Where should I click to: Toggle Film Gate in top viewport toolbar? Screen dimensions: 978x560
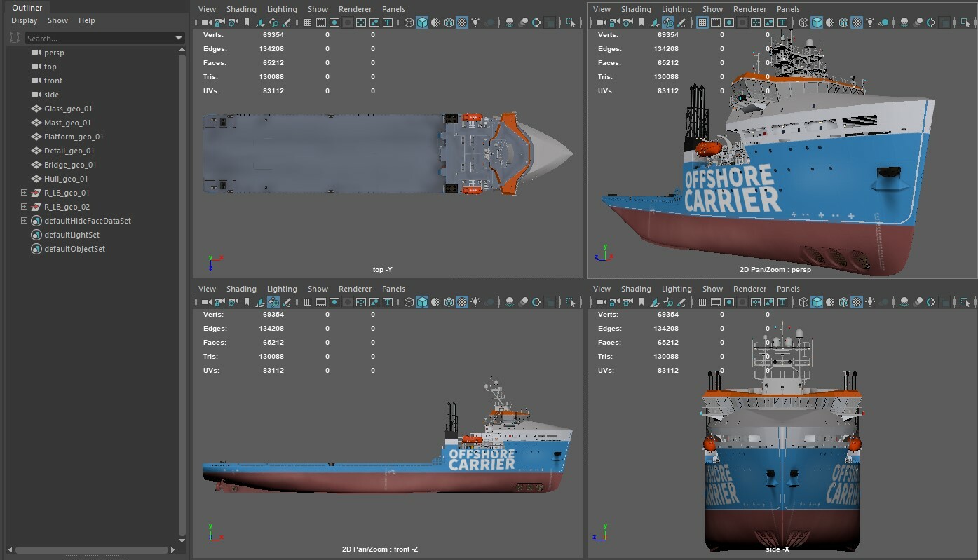321,22
